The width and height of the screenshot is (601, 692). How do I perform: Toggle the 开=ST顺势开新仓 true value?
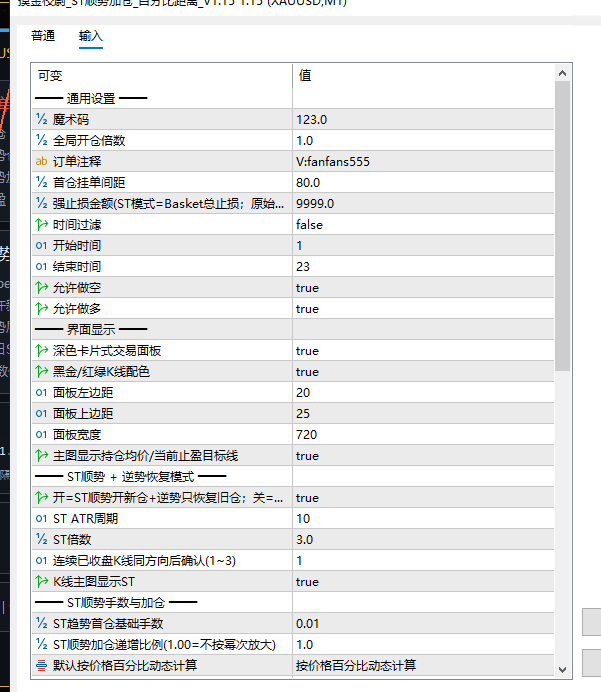coord(423,497)
